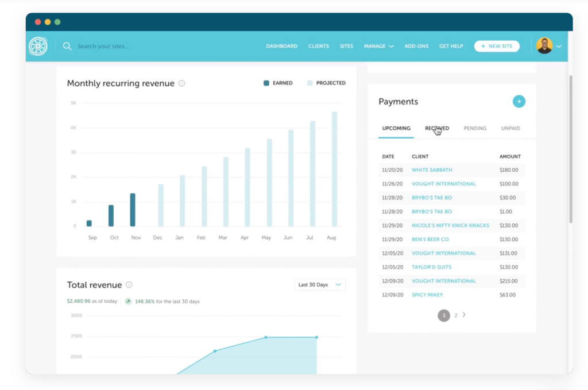Viewport: 588px width, 390px height.
Task: Open Brybo's Tae Bo $1.00 payment client
Action: 432,211
